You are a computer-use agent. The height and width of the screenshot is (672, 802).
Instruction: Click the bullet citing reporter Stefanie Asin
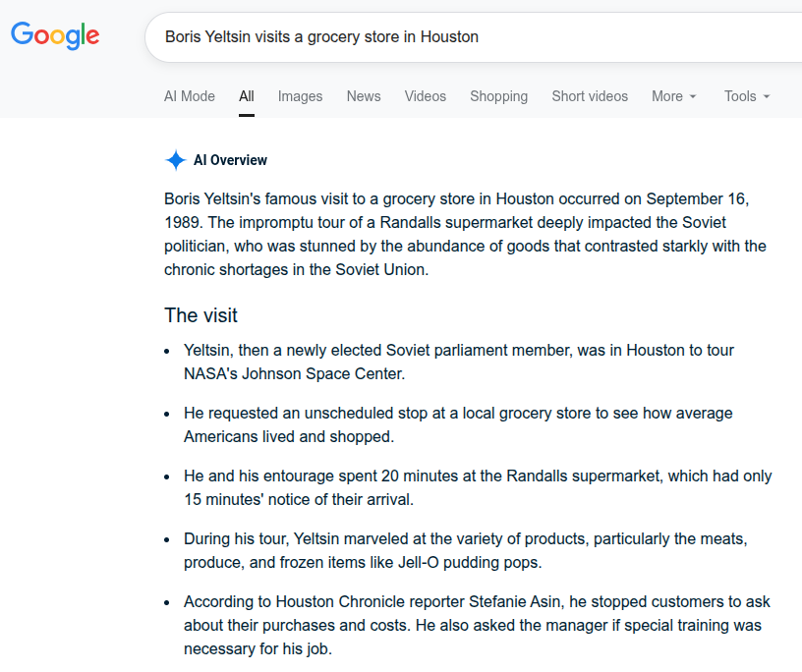[478, 625]
